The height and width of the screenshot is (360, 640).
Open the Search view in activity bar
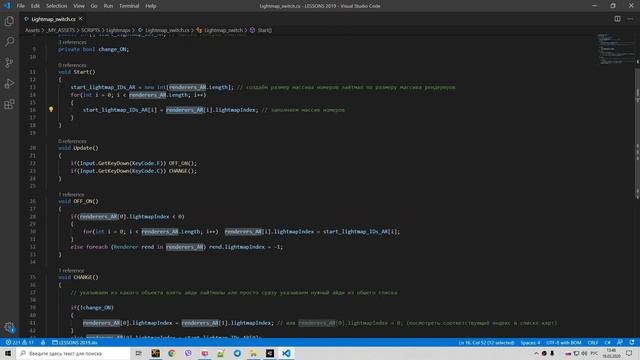click(x=9, y=42)
